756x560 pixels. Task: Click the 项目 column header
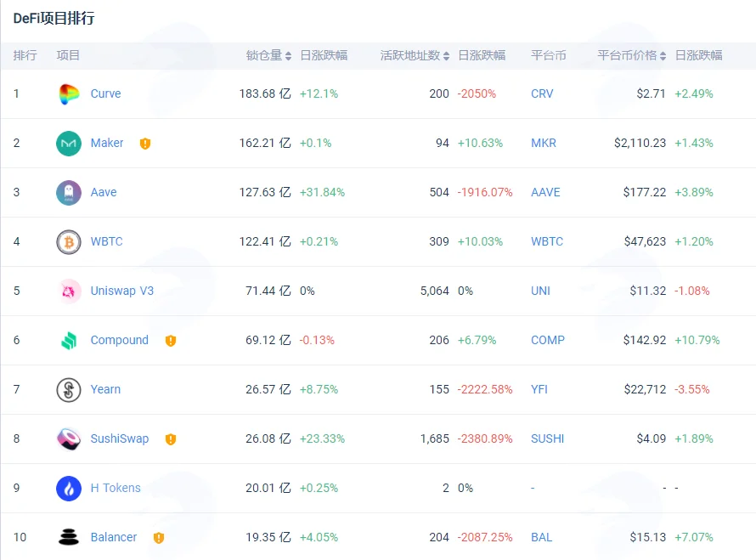68,55
